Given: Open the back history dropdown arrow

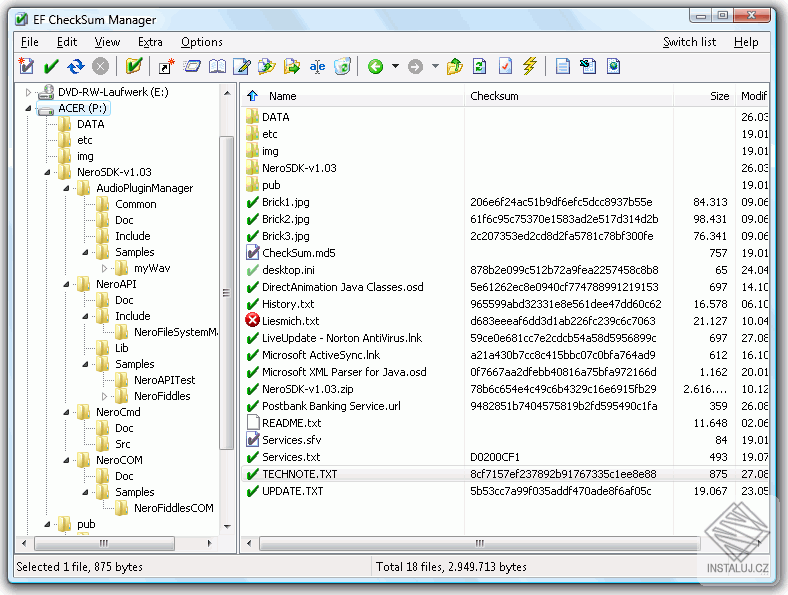Looking at the screenshot, I should [396, 66].
